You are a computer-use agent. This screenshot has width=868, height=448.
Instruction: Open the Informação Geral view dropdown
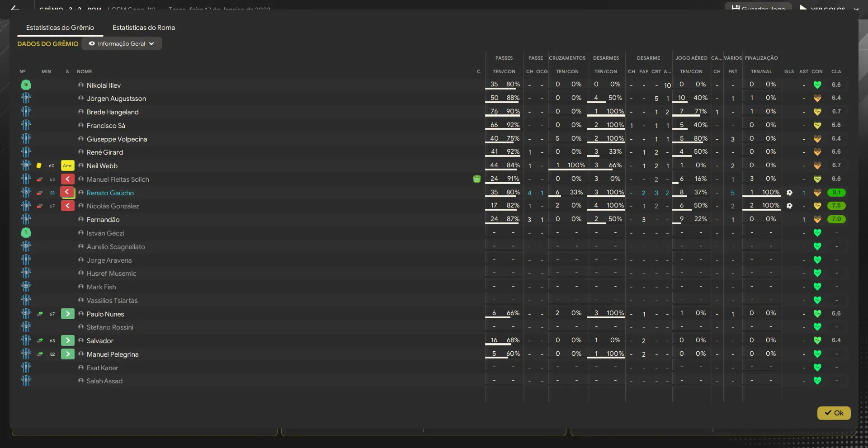122,44
